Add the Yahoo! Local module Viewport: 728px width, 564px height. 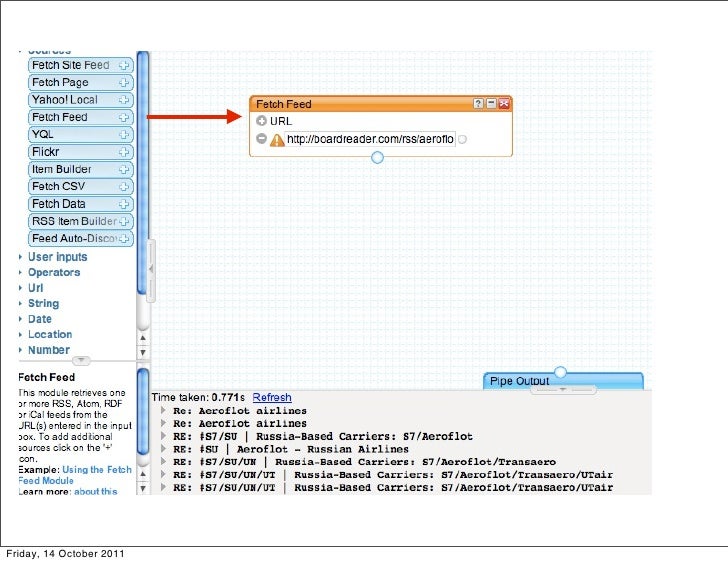click(x=124, y=100)
